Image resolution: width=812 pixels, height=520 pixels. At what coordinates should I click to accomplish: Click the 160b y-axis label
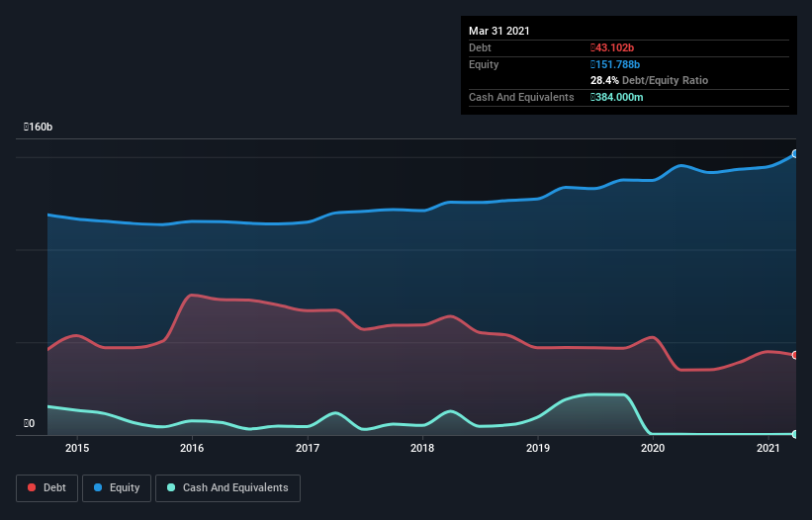pyautogui.click(x=38, y=127)
